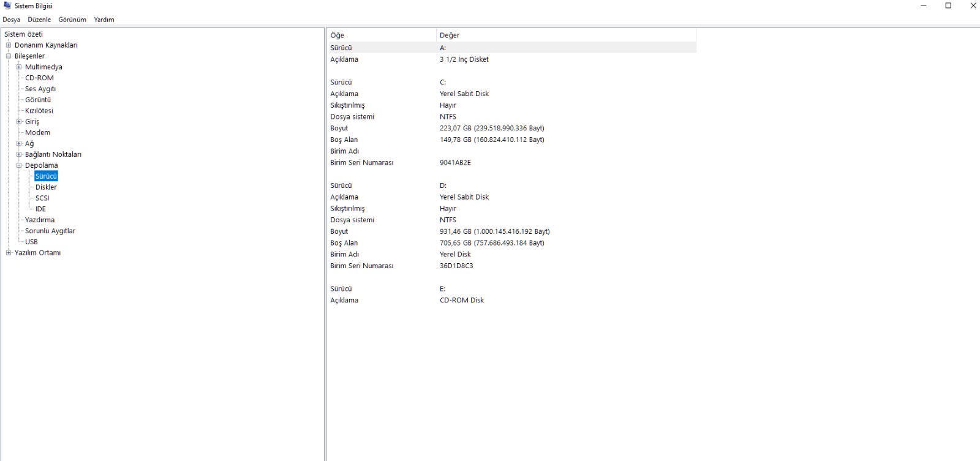Screen dimensions: 980x461
Task: Expand the Giriş node
Action: click(x=19, y=122)
